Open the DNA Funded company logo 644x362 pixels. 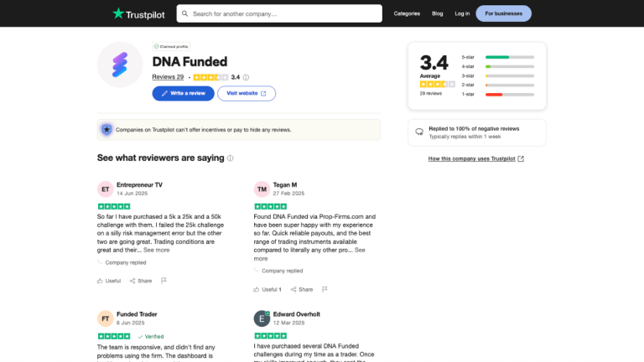pos(120,65)
